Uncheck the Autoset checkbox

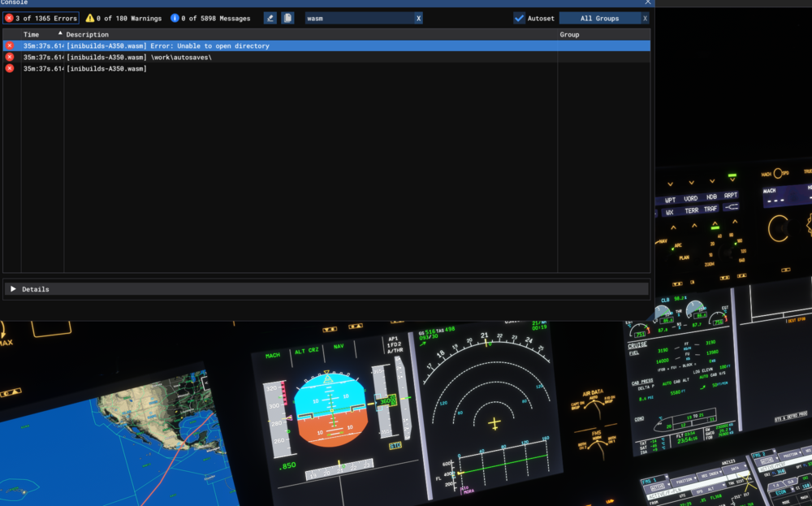coord(518,17)
